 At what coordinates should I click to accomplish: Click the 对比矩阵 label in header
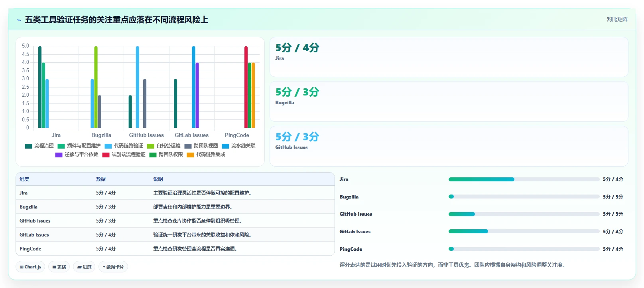[617, 19]
